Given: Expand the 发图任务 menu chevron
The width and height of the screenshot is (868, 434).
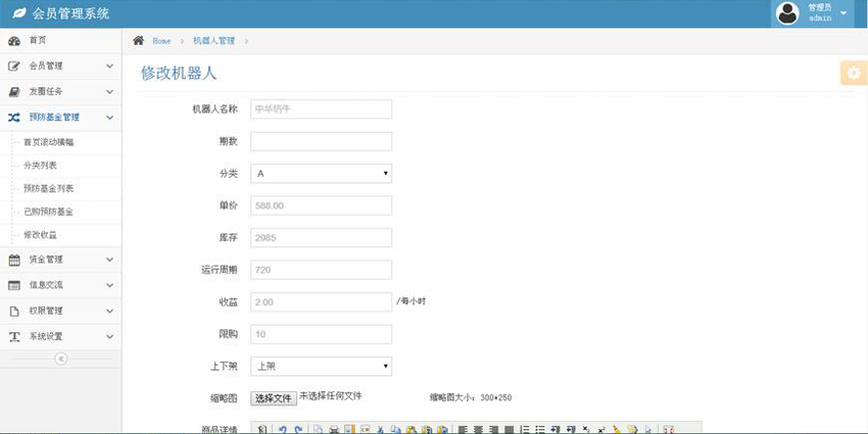Looking at the screenshot, I should 109,91.
